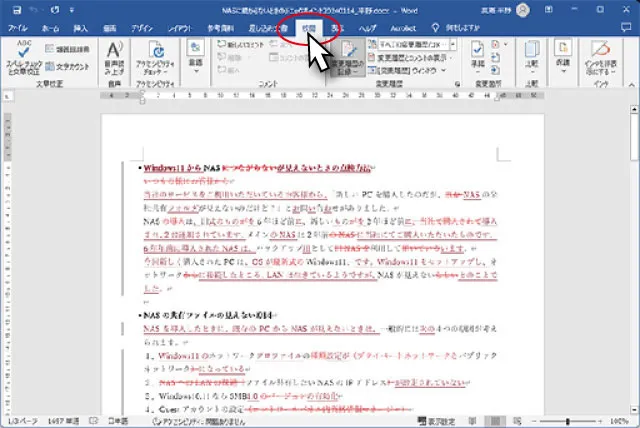The image size is (640, 428).
Task: Switch to the デザイン (Design) tab
Action: [142, 28]
